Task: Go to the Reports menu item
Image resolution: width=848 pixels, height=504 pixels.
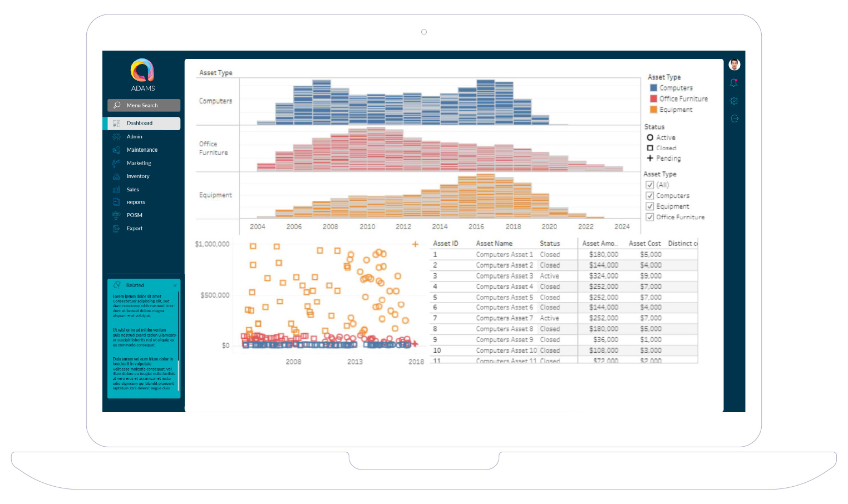Action: click(x=136, y=202)
